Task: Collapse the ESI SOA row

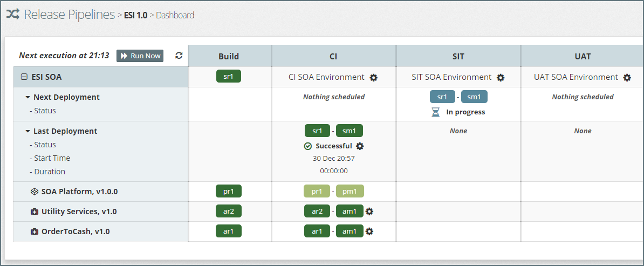Action: coord(24,77)
